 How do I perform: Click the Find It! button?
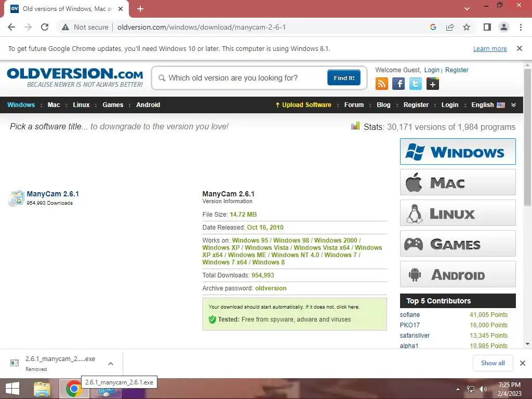pos(344,78)
